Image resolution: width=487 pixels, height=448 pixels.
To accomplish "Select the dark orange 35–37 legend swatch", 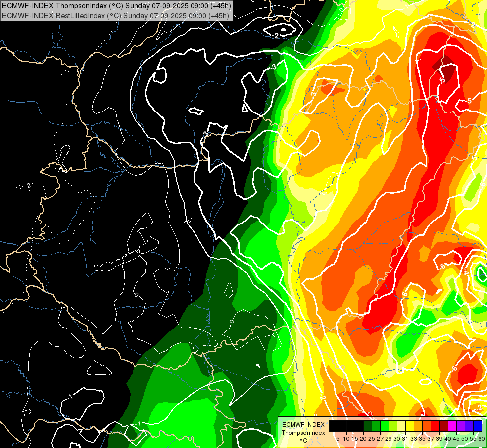I will (x=427, y=426).
